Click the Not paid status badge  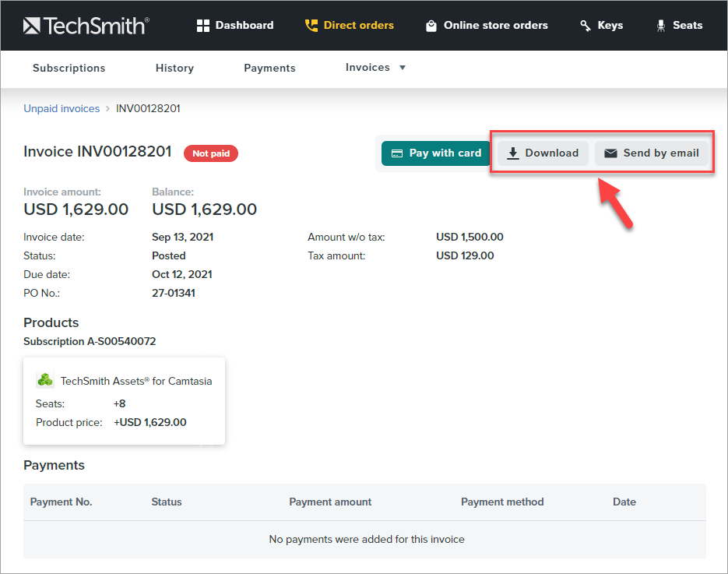211,153
